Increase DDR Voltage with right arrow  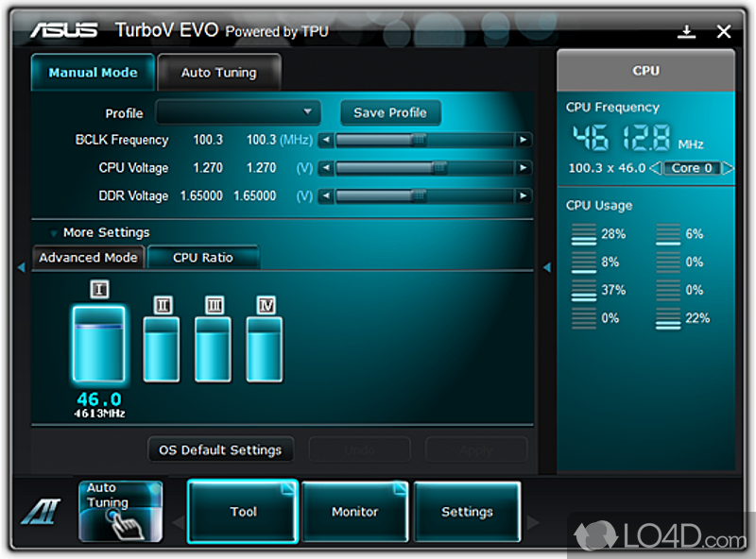coord(523,195)
